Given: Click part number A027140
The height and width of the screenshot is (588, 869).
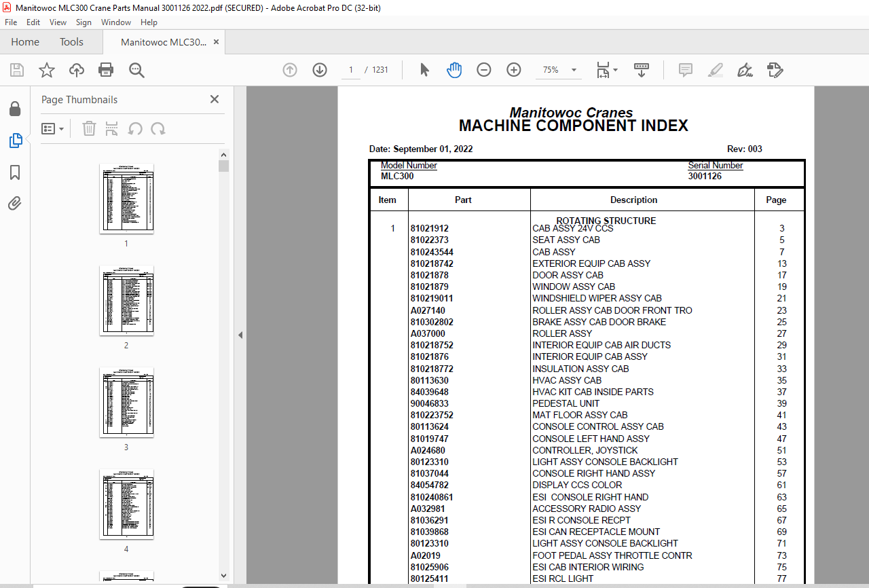Looking at the screenshot, I should tap(428, 310).
